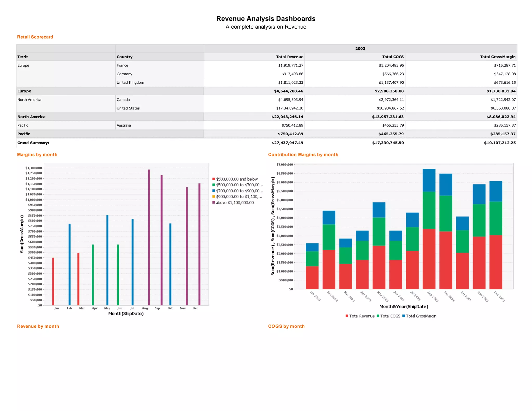Click green '$500,000.00 to $700,00...' legend swatch
Screen dimensions: 532x411
click(x=214, y=185)
